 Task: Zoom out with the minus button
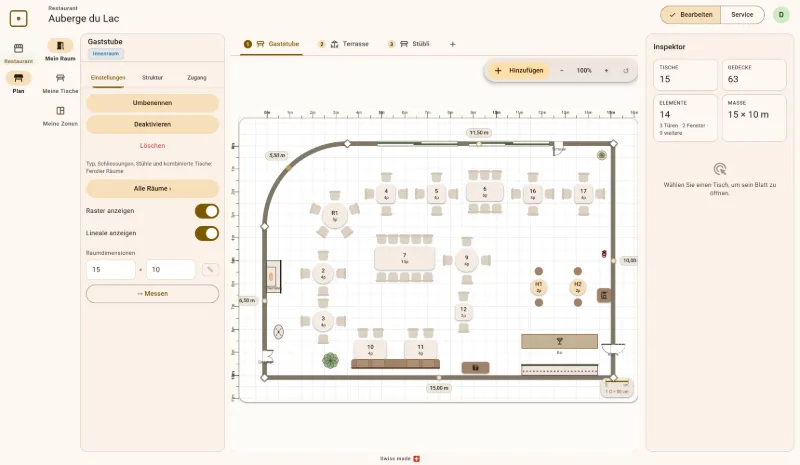pos(562,70)
